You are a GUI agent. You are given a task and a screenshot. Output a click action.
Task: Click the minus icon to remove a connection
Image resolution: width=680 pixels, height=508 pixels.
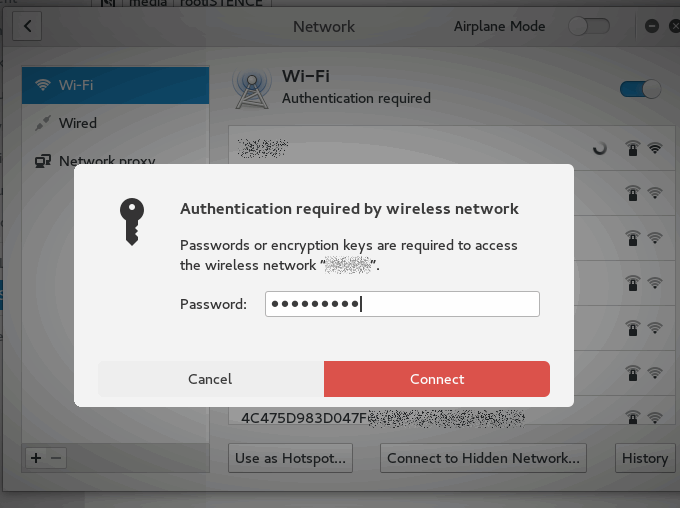(56, 457)
